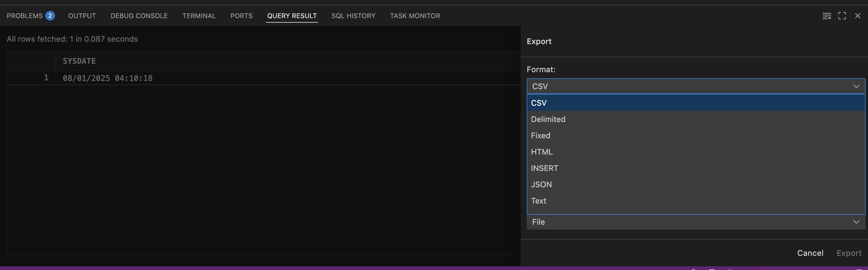Select the Query Result tab
The image size is (868, 270).
(x=292, y=16)
